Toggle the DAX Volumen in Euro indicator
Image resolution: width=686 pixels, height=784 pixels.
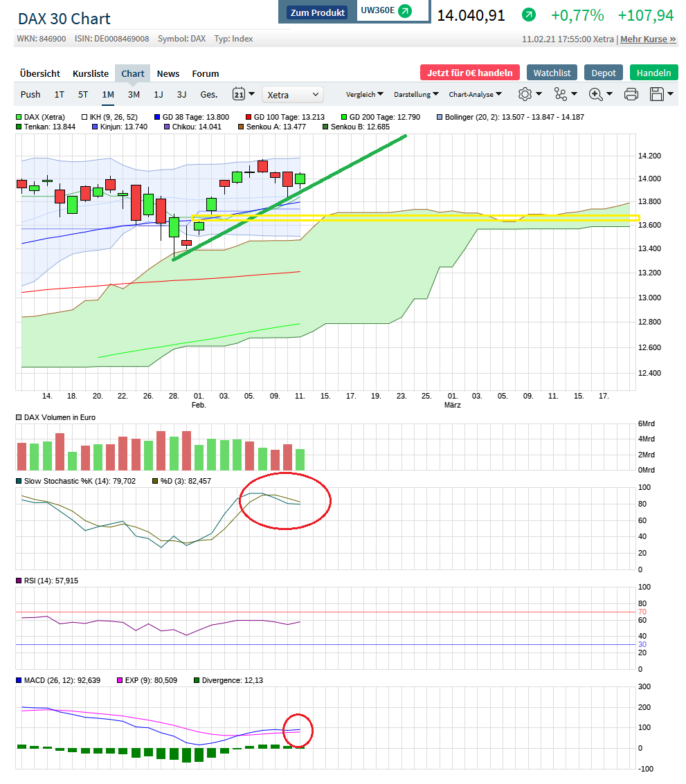[18, 417]
